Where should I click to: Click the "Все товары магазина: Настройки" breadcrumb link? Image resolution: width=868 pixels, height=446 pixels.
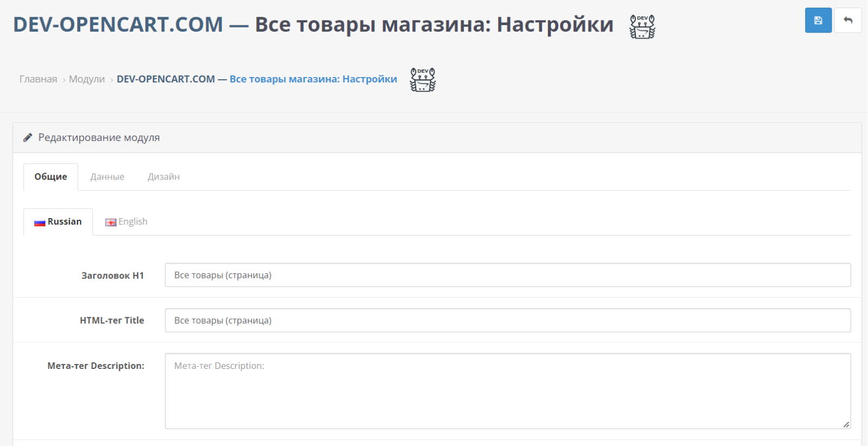click(313, 79)
